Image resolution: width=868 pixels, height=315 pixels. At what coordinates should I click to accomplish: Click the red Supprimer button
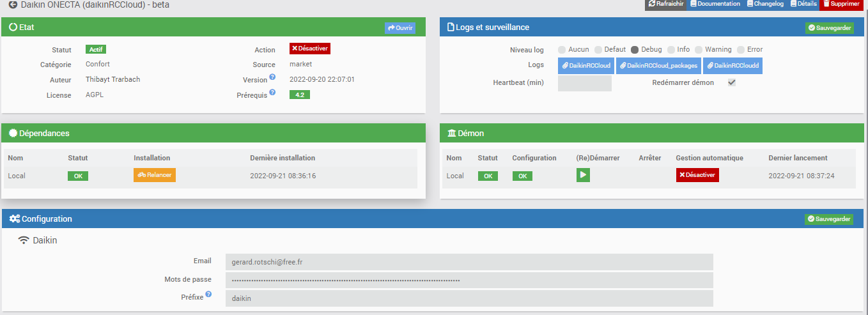[842, 4]
